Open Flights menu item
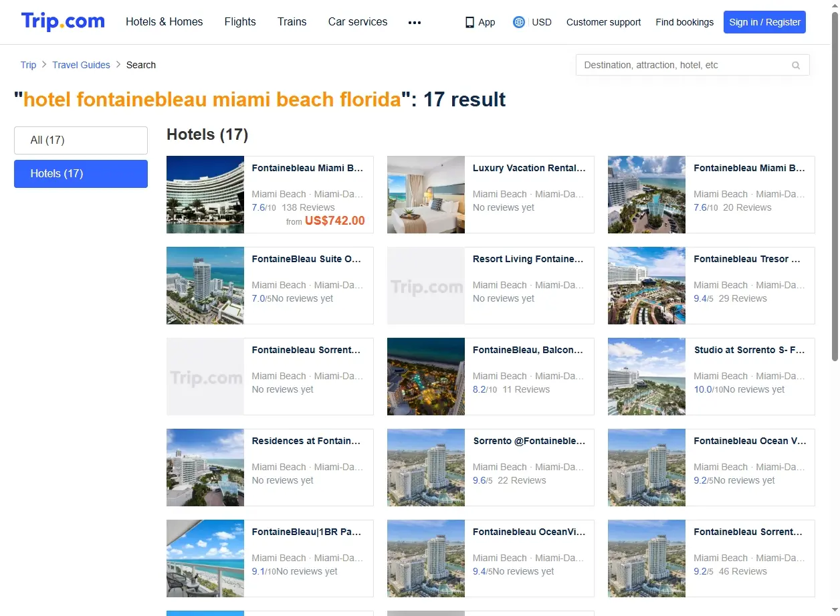The width and height of the screenshot is (840, 616). [x=240, y=22]
